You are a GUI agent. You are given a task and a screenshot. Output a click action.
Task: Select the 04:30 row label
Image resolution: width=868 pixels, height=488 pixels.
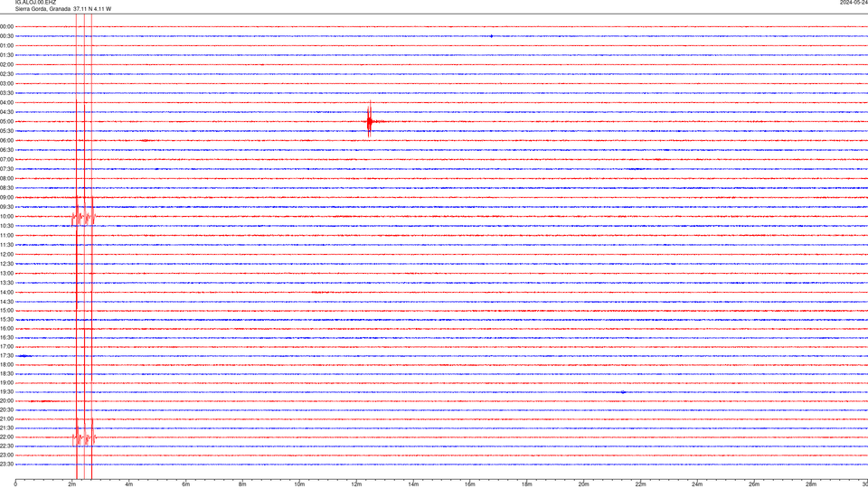tap(6, 112)
